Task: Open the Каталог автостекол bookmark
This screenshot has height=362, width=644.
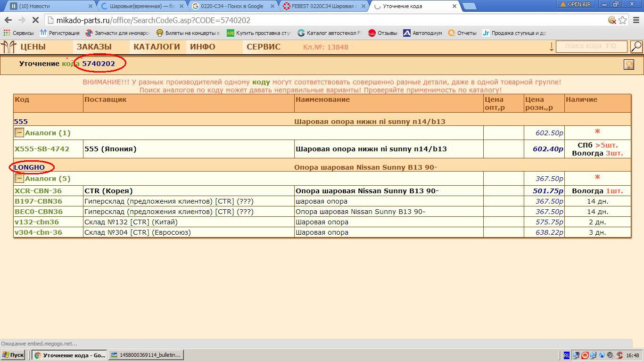Action: click(330, 33)
